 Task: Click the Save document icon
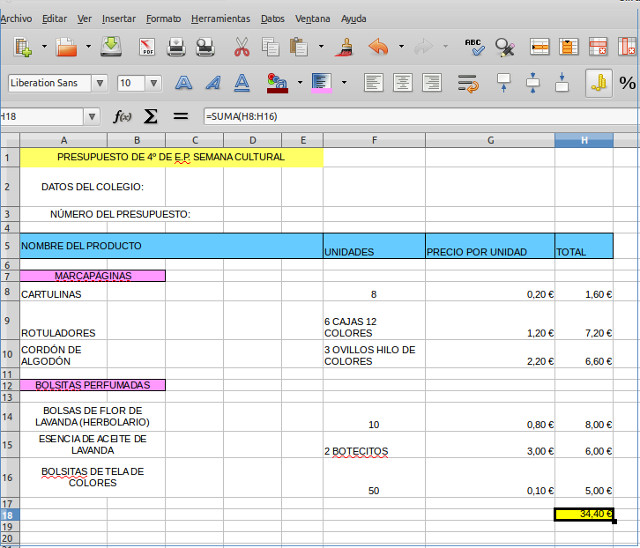click(x=112, y=47)
